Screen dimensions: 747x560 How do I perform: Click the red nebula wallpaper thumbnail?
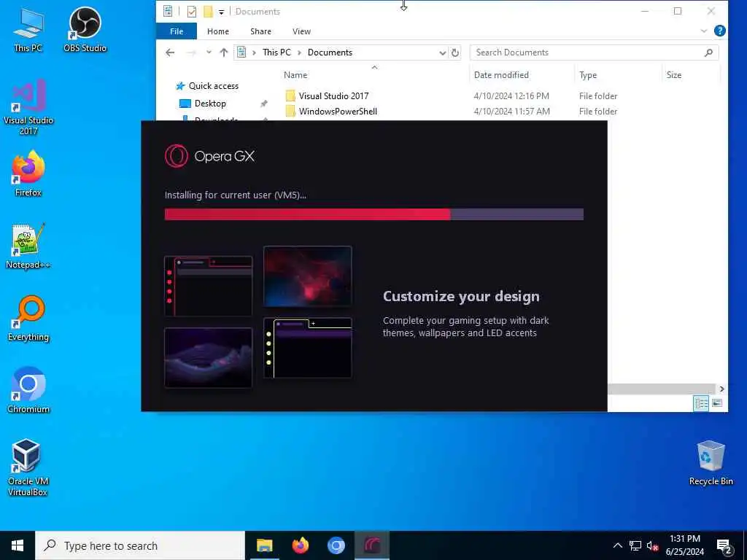[x=307, y=276]
